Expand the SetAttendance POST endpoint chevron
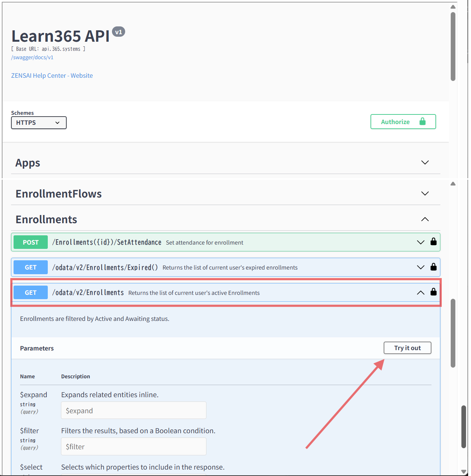This screenshot has height=476, width=471. 421,242
